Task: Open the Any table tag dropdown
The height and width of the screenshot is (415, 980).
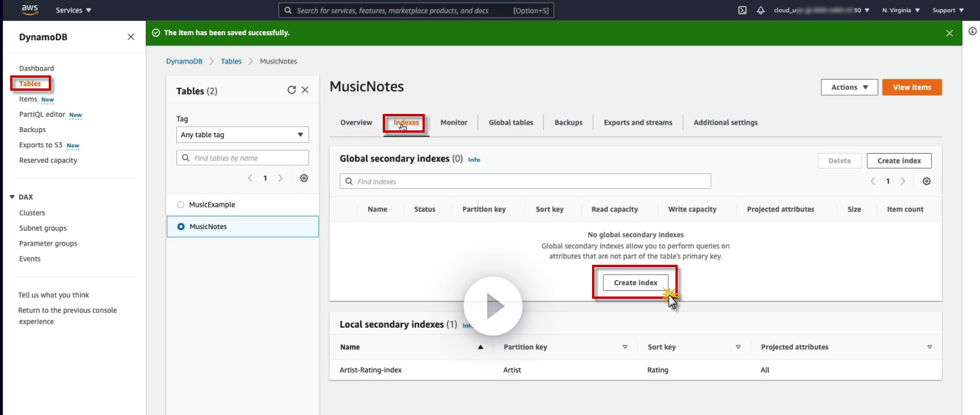Action: coord(243,135)
